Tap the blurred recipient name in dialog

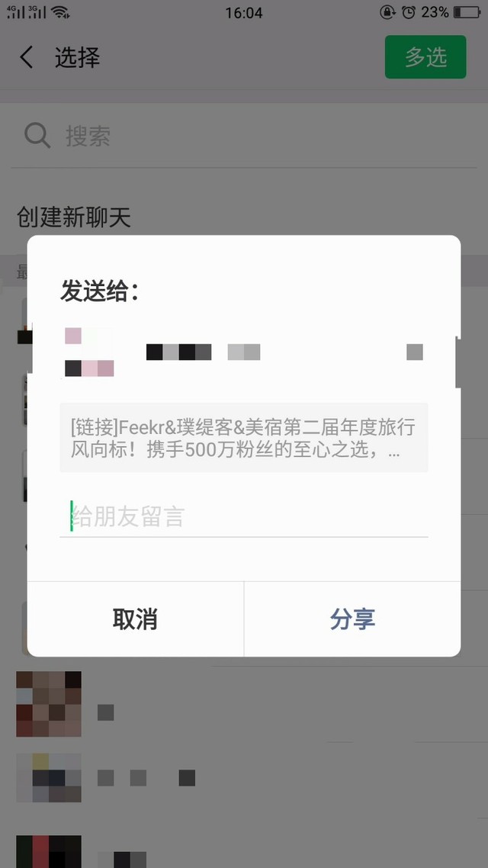coord(203,352)
